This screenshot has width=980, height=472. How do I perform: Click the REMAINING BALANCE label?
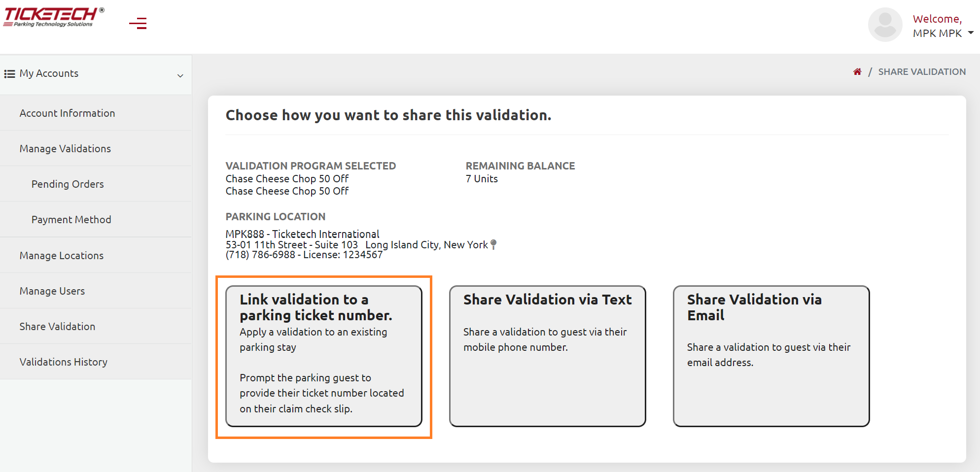click(x=520, y=166)
